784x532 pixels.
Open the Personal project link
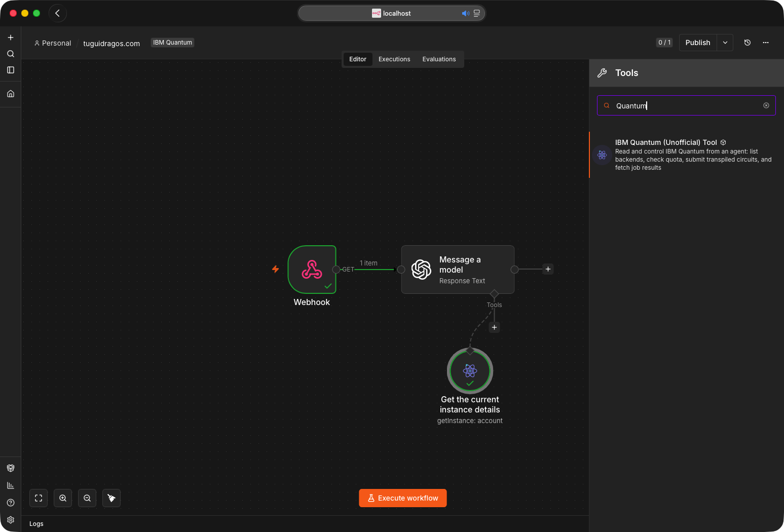pyautogui.click(x=53, y=43)
